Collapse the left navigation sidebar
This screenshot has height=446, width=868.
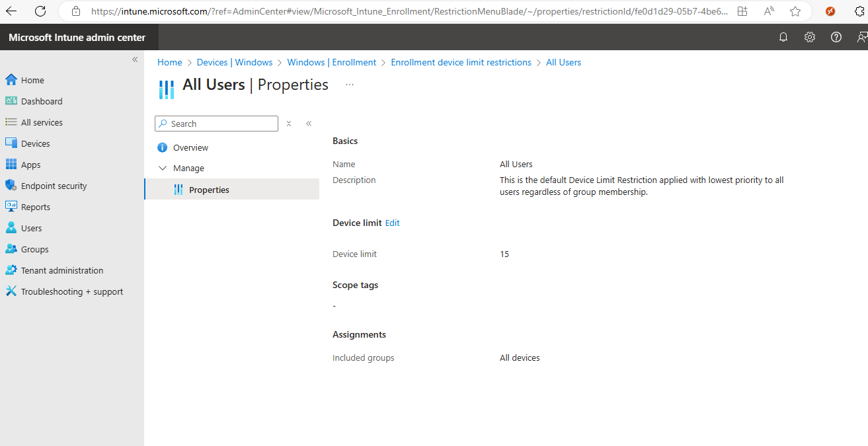pos(135,59)
